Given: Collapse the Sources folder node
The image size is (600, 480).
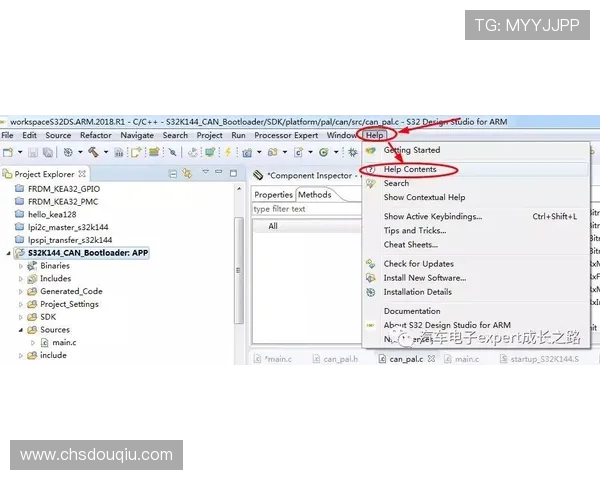Looking at the screenshot, I should pyautogui.click(x=20, y=329).
